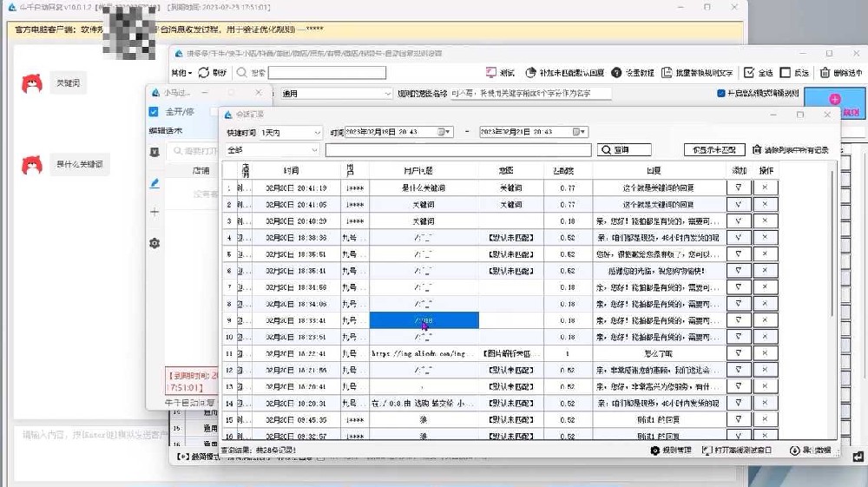The height and width of the screenshot is (487, 868).
Task: Click the 回复 column header
Action: tap(659, 171)
